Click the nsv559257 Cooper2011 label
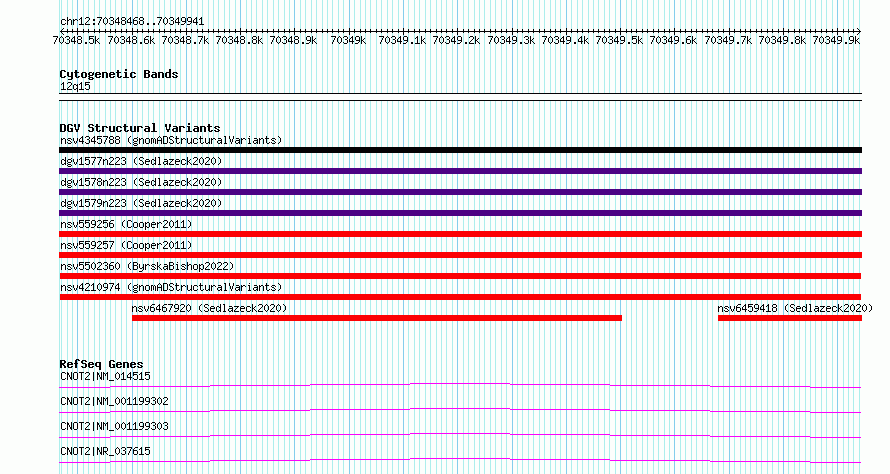This screenshot has height=474, width=890. (x=126, y=245)
